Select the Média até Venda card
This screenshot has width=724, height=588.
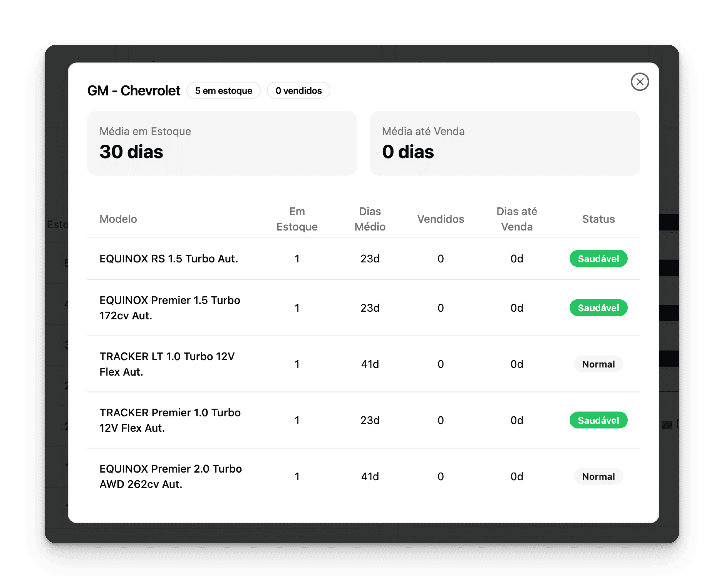click(x=504, y=143)
